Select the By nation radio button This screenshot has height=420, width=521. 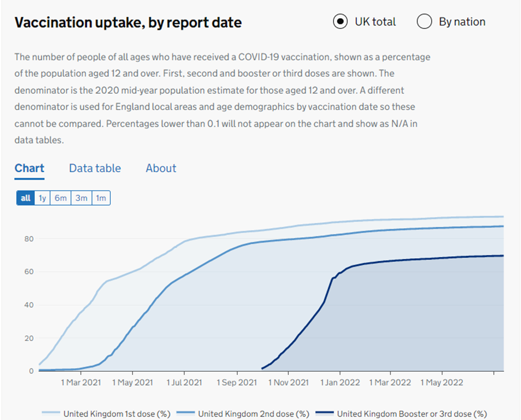click(425, 22)
